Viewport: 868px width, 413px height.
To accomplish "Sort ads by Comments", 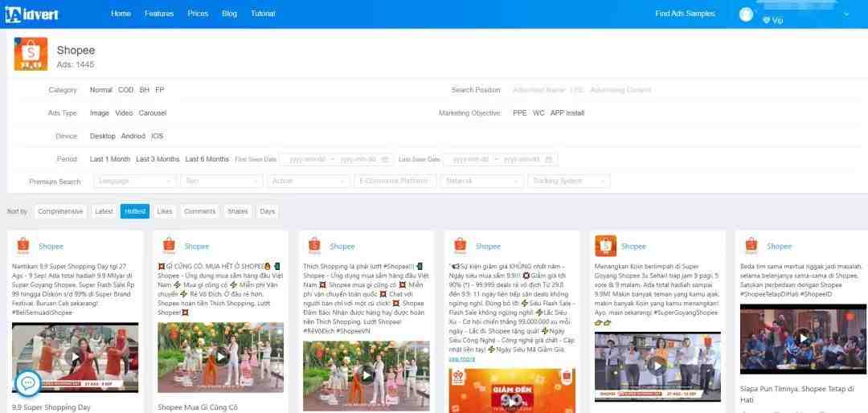I will pos(199,211).
